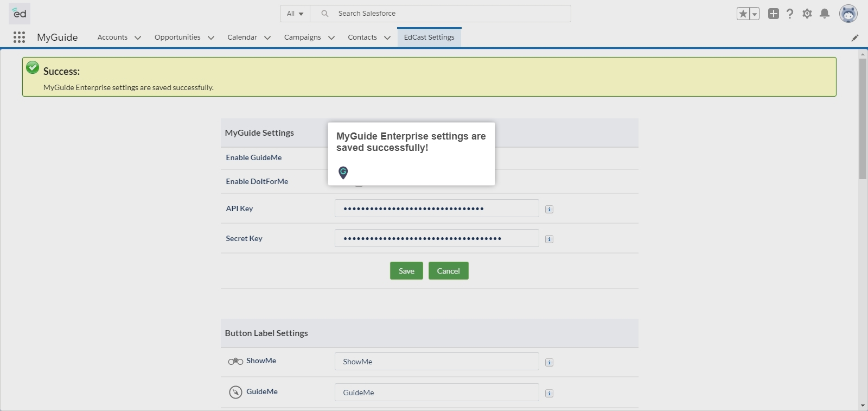Click into the Secret Key field
The image size is (868, 411).
[x=437, y=238]
